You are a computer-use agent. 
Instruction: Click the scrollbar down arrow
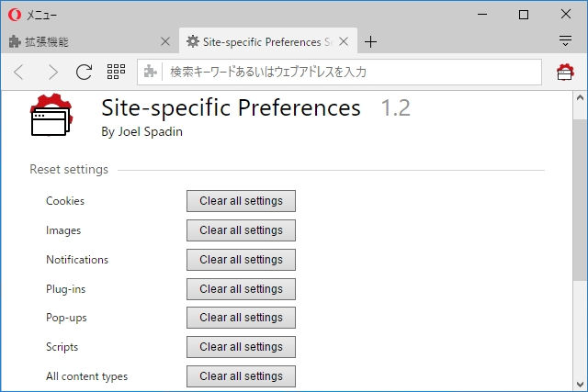tap(580, 384)
